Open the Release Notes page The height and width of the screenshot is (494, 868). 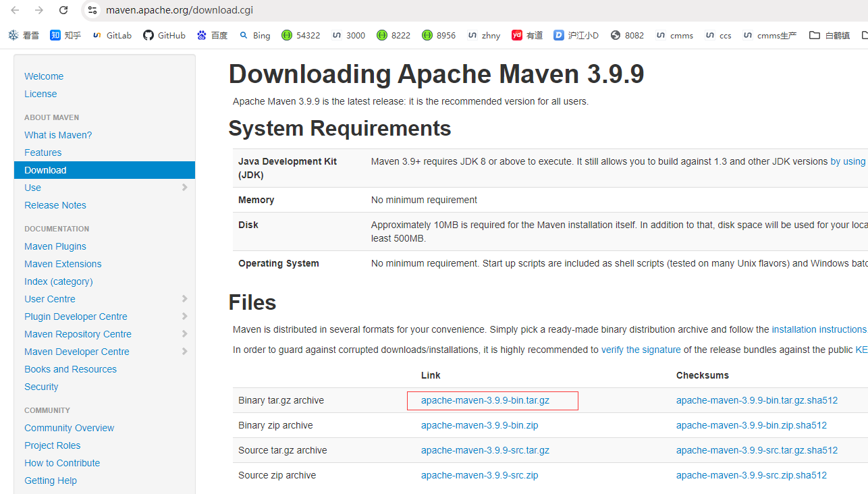[x=55, y=205]
